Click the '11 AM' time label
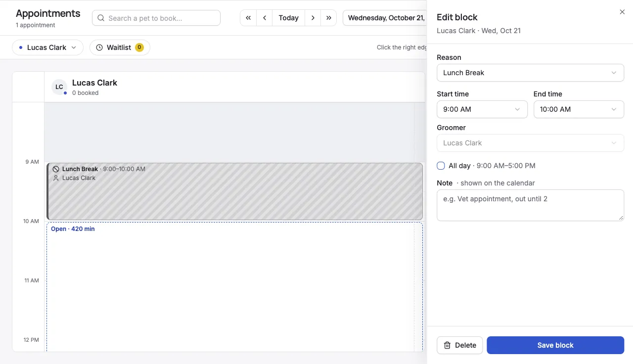Image resolution: width=633 pixels, height=364 pixels. (31, 280)
